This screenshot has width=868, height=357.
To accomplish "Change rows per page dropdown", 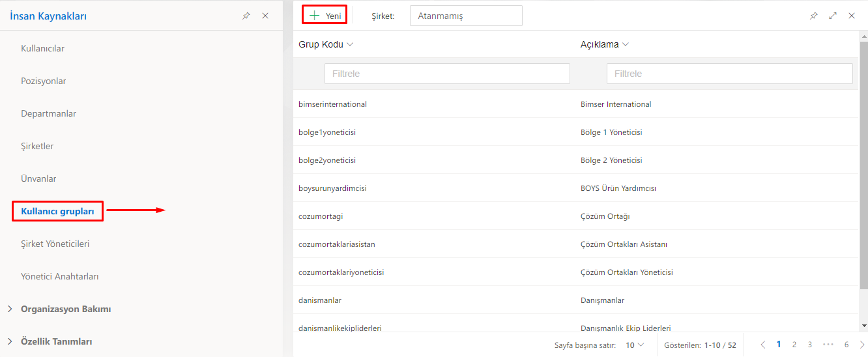I will (x=635, y=345).
